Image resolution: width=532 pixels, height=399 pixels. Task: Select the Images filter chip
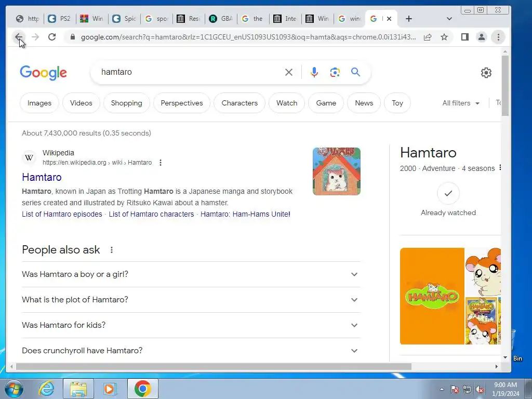[x=39, y=103]
